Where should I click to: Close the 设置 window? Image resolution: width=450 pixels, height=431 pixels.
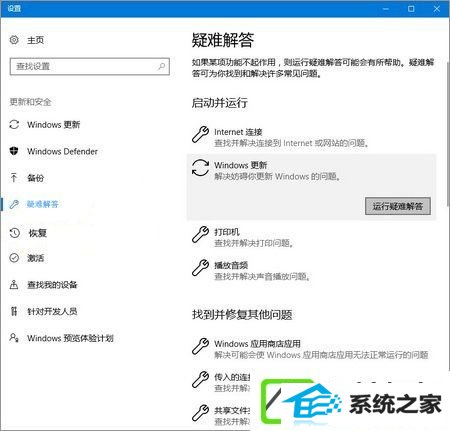point(437,9)
